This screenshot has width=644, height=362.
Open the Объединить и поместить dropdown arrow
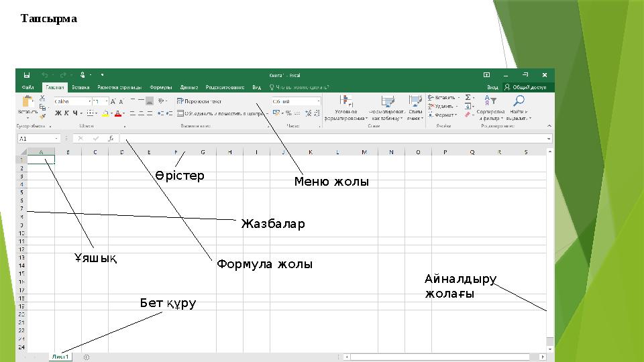(x=268, y=114)
